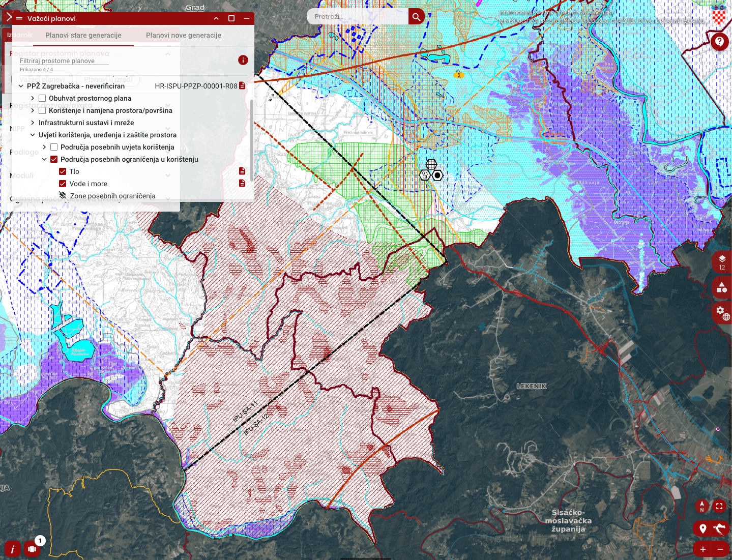
Task: Uncheck the Vode i more checkbox
Action: [x=63, y=184]
